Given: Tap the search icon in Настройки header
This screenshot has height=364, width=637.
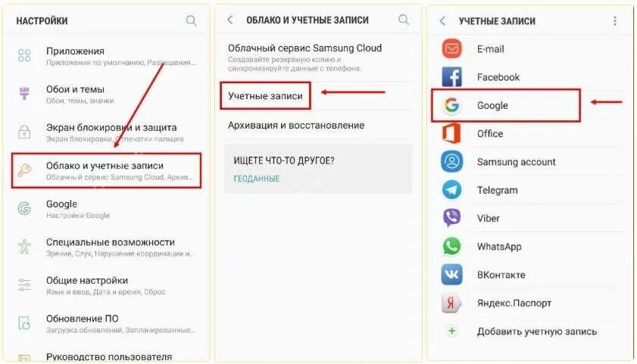Looking at the screenshot, I should click(191, 20).
